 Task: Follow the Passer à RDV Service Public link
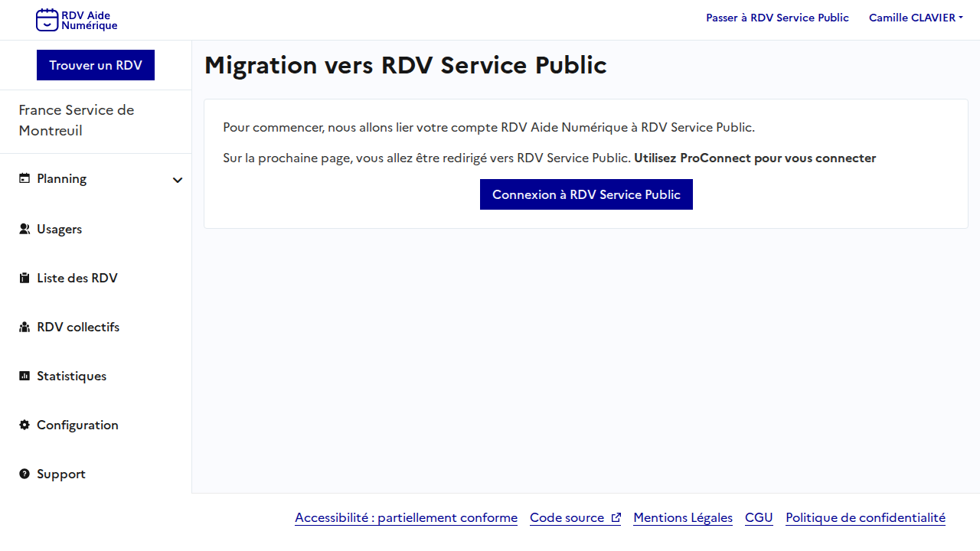777,18
